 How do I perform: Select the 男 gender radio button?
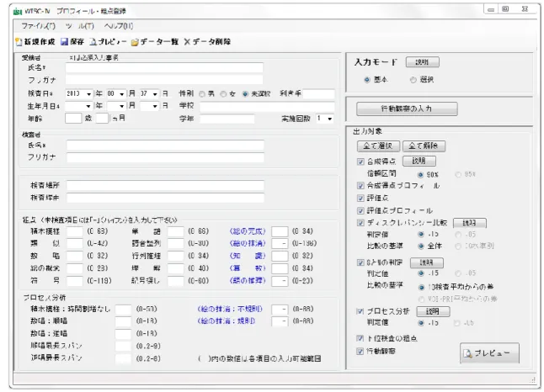pos(202,94)
